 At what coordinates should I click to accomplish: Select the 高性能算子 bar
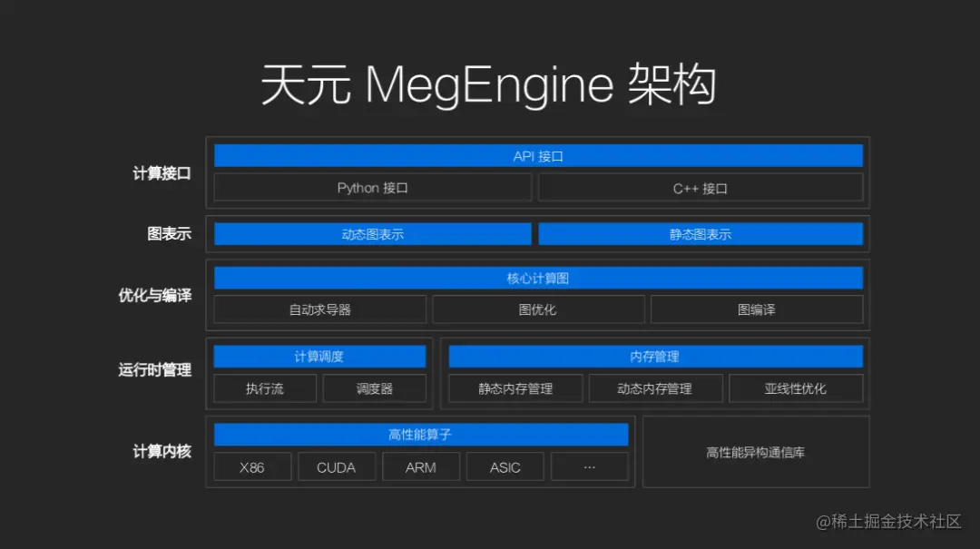[421, 434]
